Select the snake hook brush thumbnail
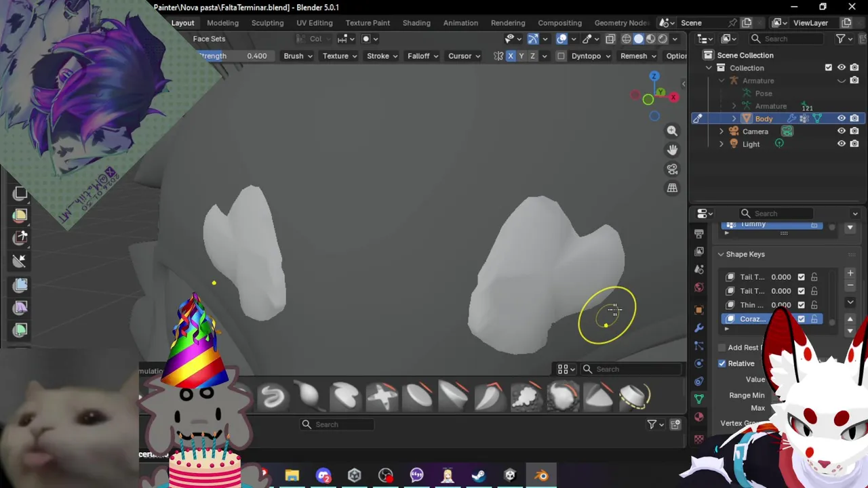The height and width of the screenshot is (488, 868). point(273,396)
